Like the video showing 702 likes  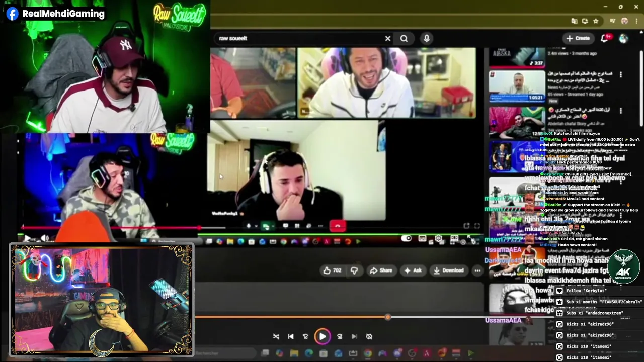(x=332, y=270)
